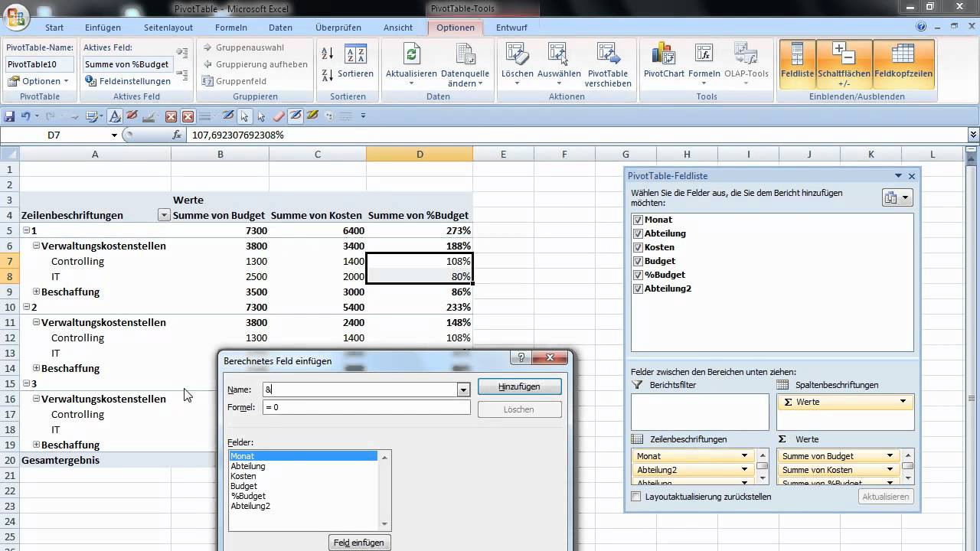
Task: Close the PivotTable-Feldliste pane
Action: (x=912, y=176)
